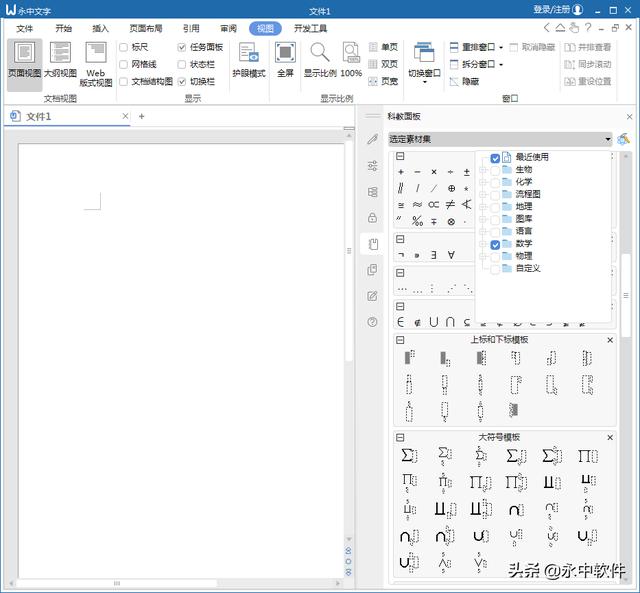Uncheck the 切换栏 checkbox
The width and height of the screenshot is (640, 593).
tap(182, 82)
